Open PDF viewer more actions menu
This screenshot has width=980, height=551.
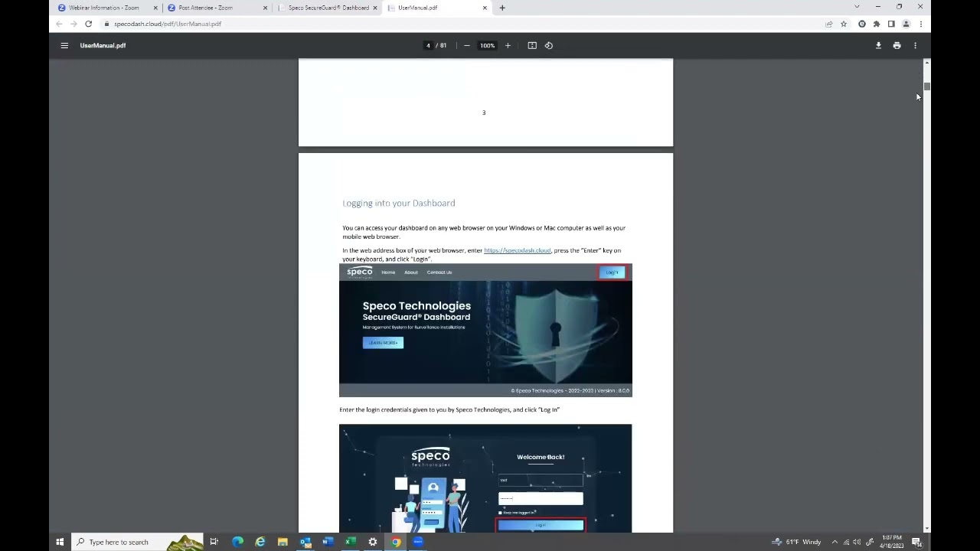[915, 45]
